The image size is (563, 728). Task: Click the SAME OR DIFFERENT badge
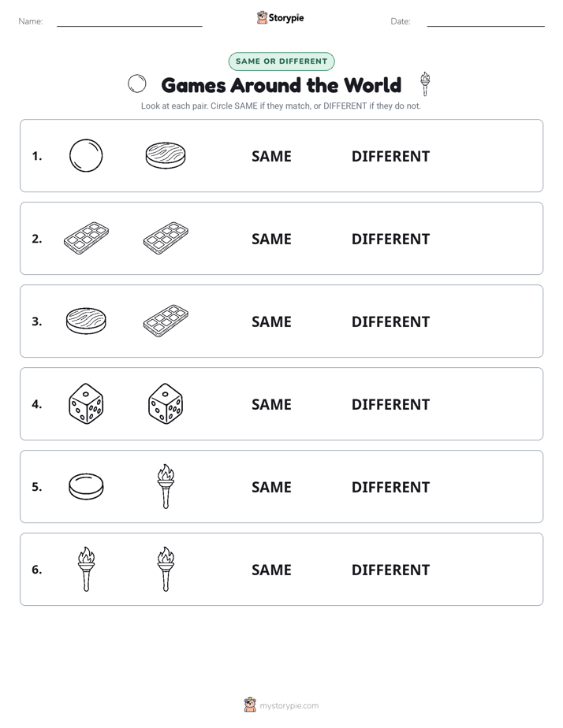[x=281, y=61]
